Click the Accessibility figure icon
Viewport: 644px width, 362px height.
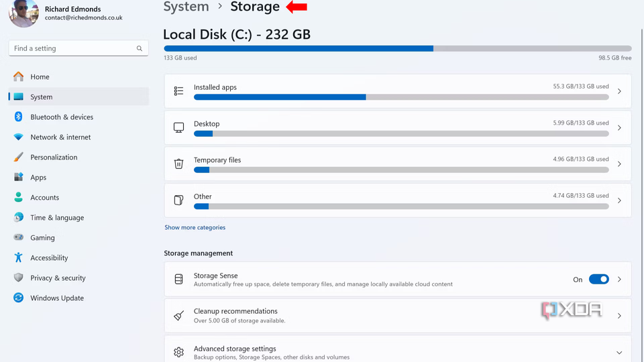click(x=18, y=257)
